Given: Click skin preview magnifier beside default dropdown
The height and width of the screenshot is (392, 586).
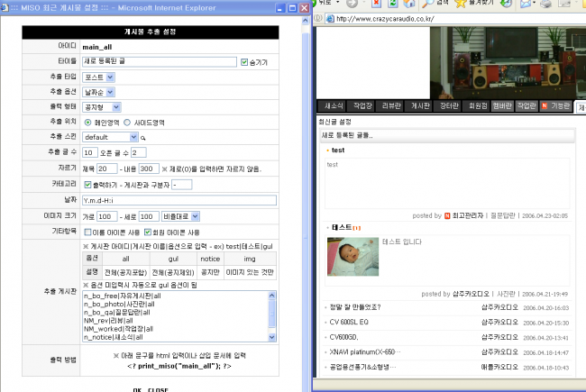Looking at the screenshot, I should pos(142,138).
